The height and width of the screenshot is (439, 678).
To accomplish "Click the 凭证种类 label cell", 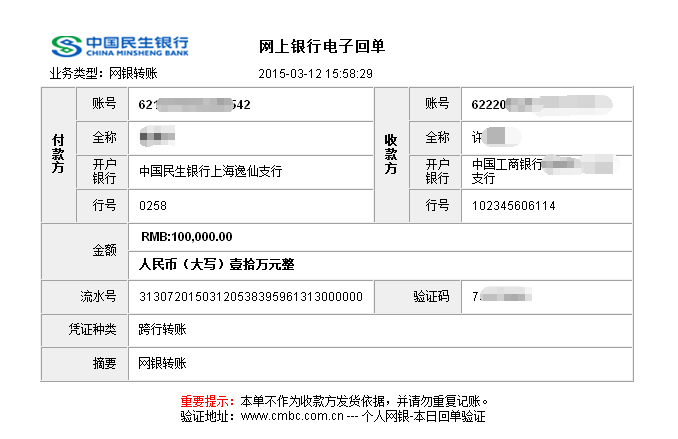I will (85, 330).
